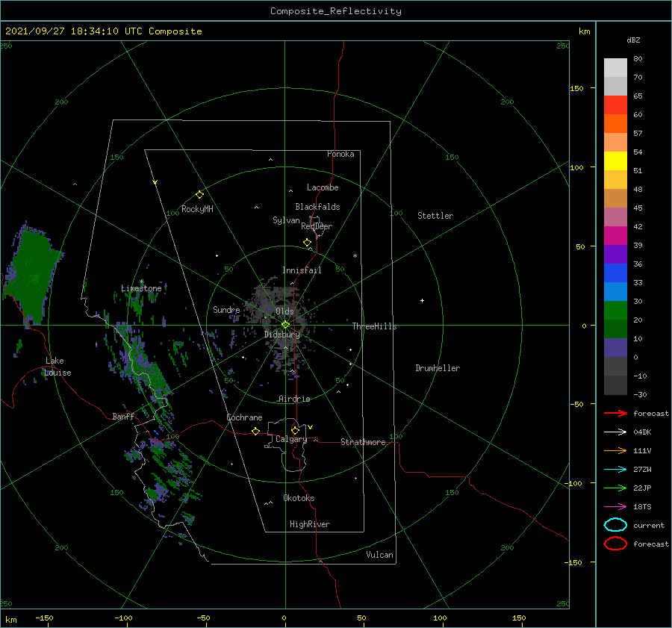The width and height of the screenshot is (672, 628).
Task: Click the Olds city label
Action: (284, 311)
